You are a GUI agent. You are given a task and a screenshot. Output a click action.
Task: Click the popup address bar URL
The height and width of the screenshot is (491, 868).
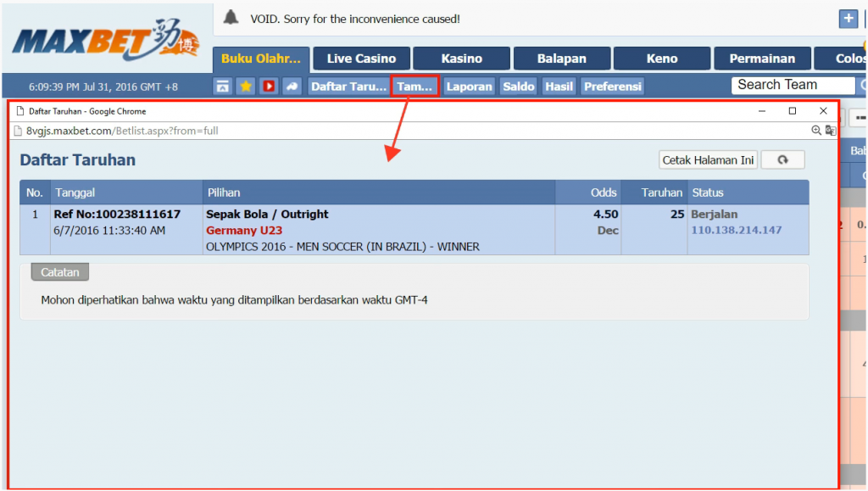click(122, 131)
